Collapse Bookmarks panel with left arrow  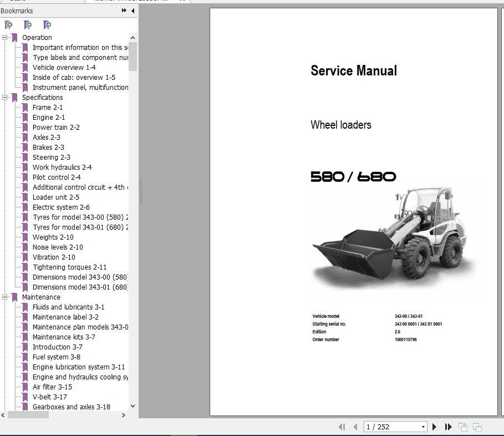133,11
